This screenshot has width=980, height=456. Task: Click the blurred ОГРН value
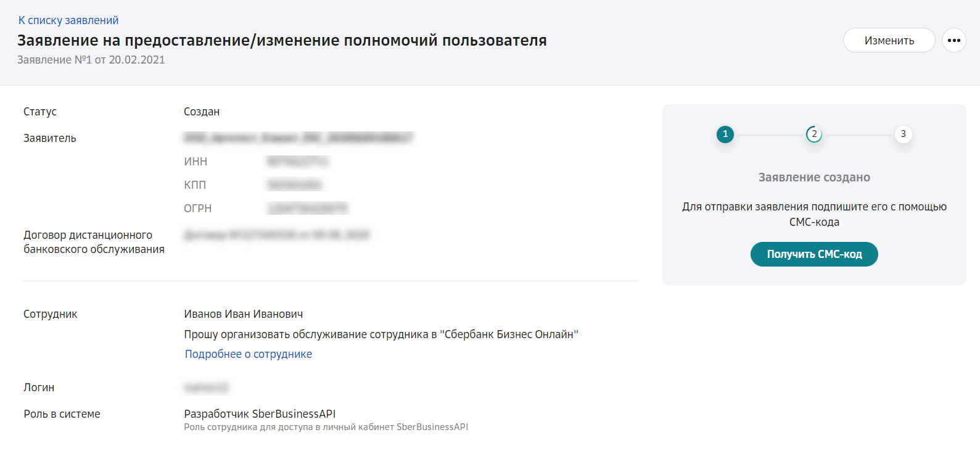click(307, 209)
